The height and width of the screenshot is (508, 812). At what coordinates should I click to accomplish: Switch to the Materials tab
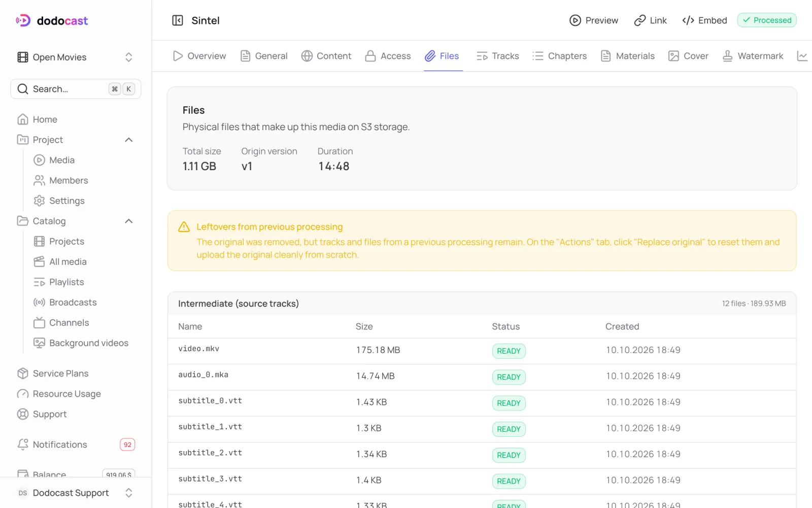pos(628,56)
